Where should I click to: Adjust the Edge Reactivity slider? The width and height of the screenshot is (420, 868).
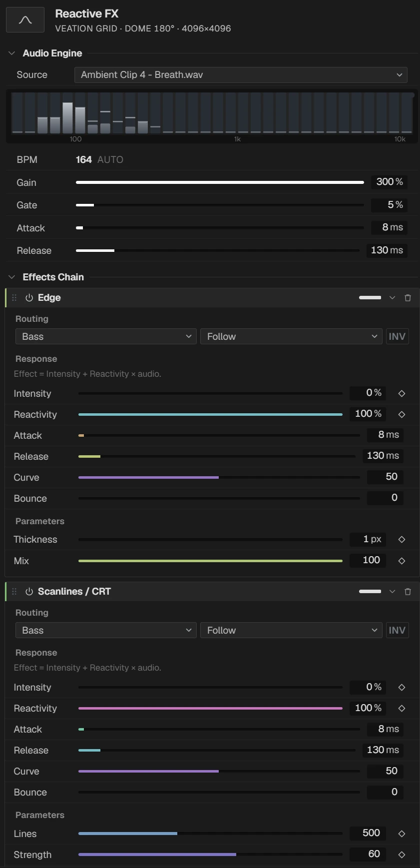pyautogui.click(x=210, y=414)
